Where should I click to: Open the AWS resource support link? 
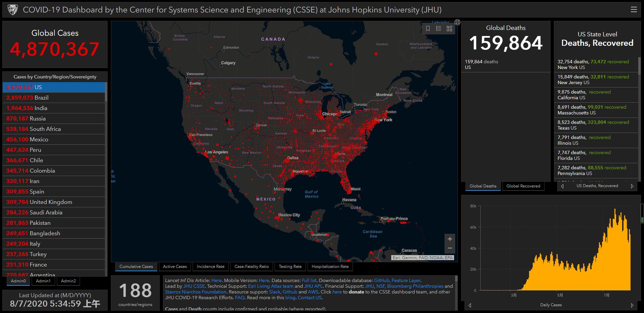click(x=313, y=292)
